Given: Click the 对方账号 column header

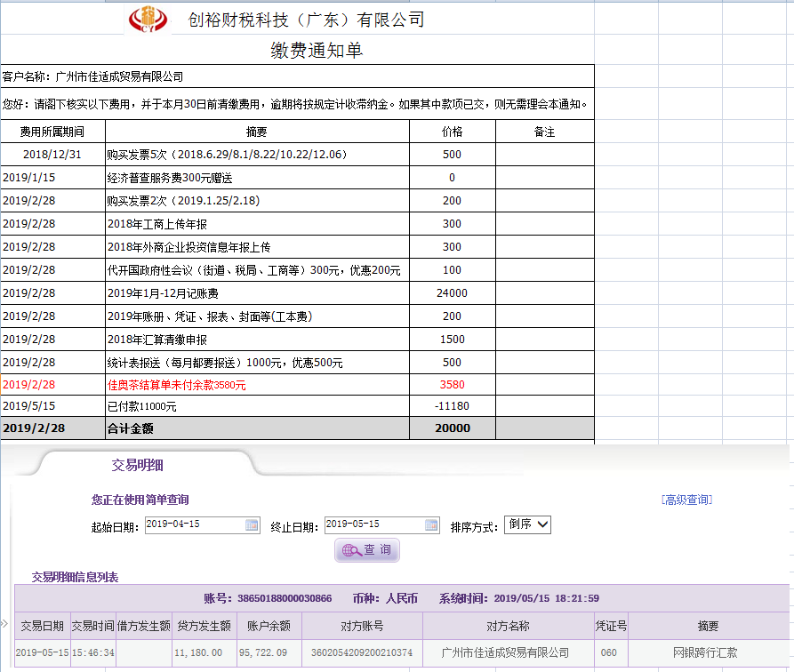Looking at the screenshot, I should click(362, 626).
